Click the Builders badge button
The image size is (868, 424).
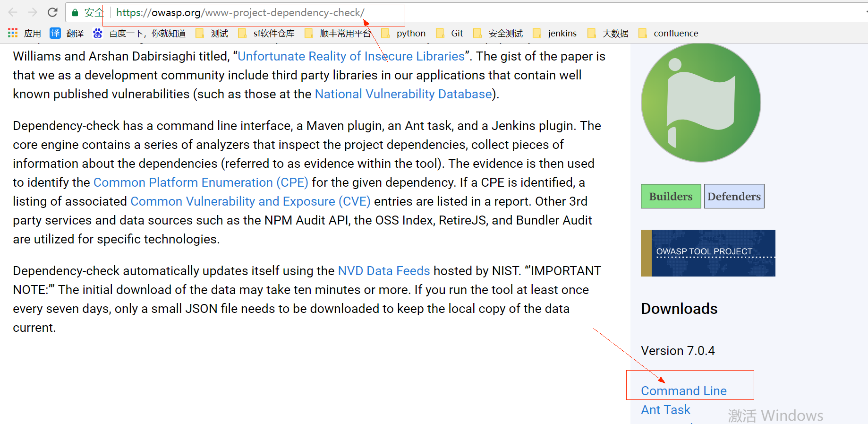671,196
